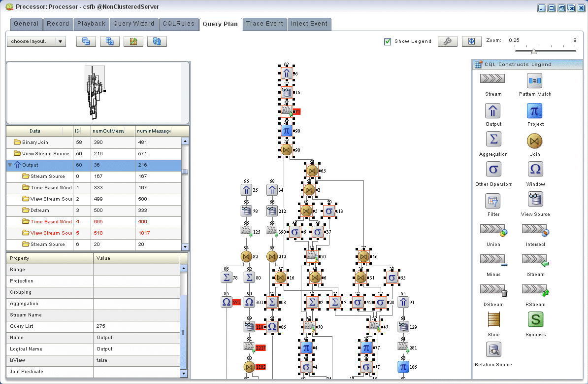
Task: Open the choose layout dropdown
Action: (x=36, y=41)
